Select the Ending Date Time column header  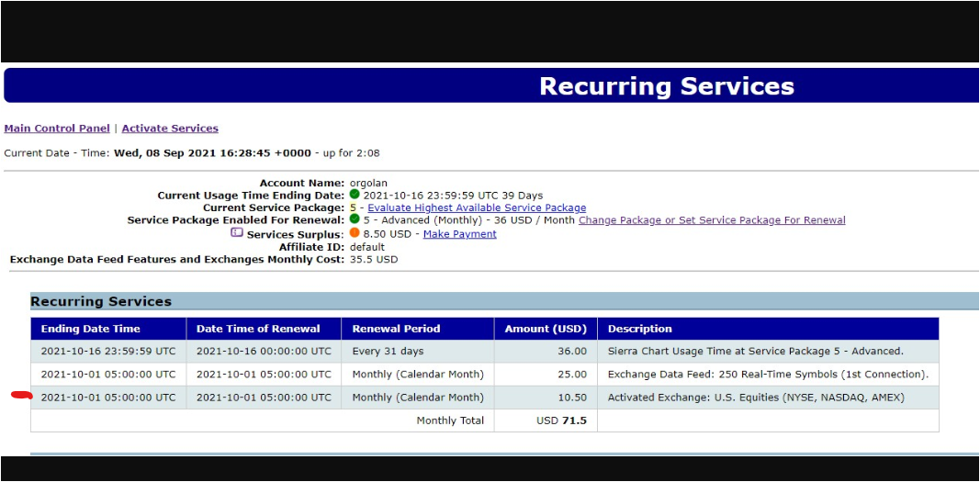(x=108, y=329)
